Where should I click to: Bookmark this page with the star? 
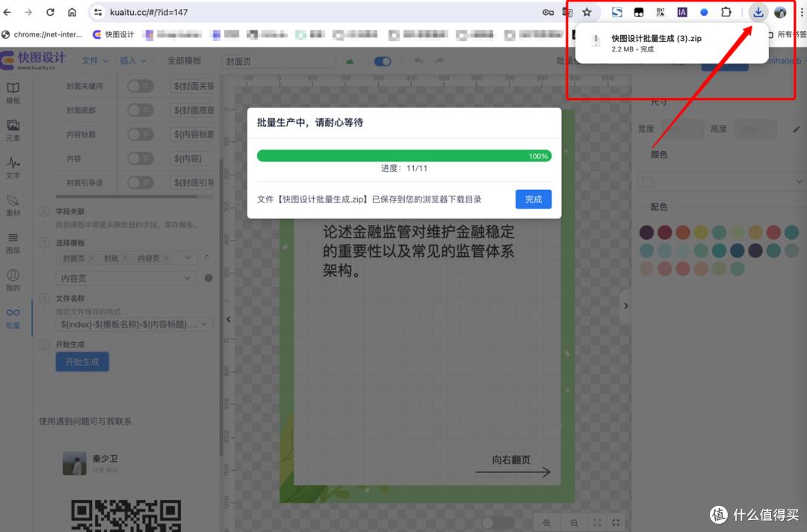coord(587,12)
